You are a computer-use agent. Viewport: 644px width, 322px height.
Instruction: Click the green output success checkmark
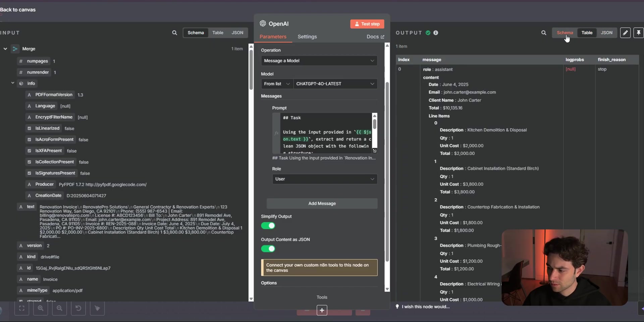point(428,33)
